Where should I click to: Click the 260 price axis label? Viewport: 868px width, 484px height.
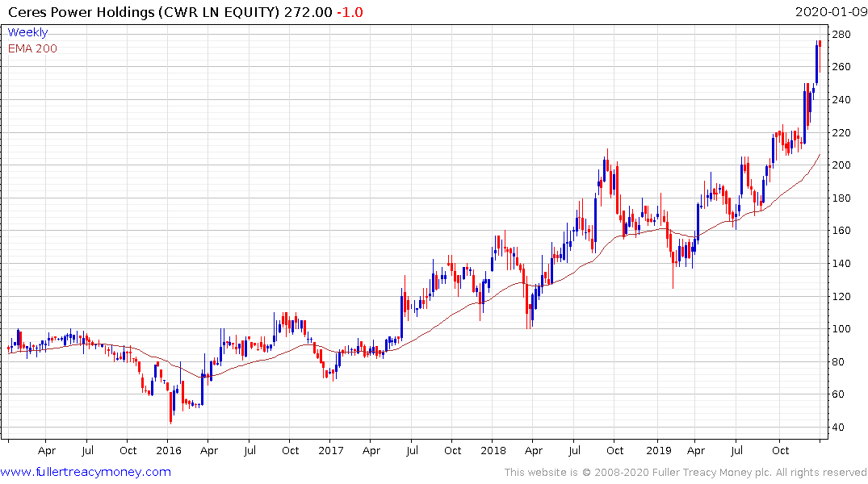(x=841, y=67)
